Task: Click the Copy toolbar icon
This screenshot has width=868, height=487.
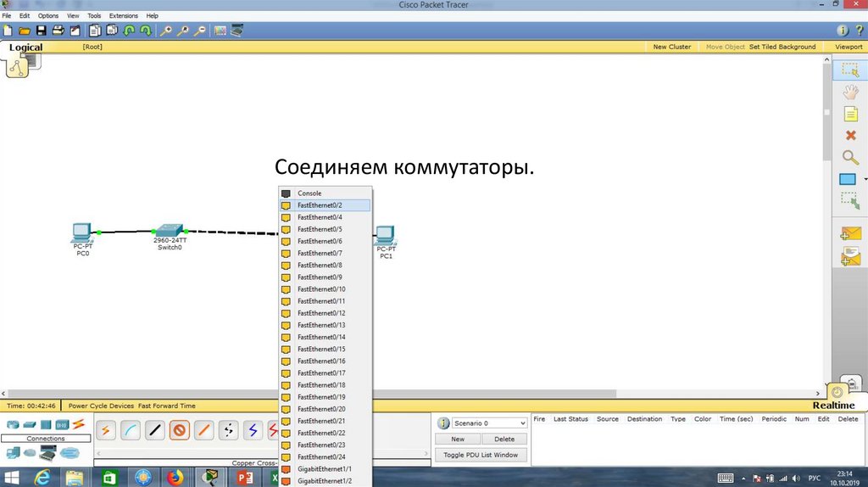Action: (95, 31)
